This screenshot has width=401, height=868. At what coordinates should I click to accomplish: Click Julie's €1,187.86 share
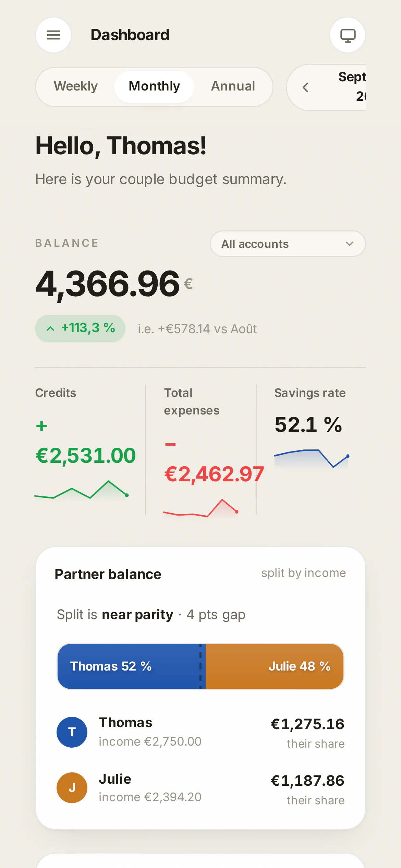click(x=307, y=781)
